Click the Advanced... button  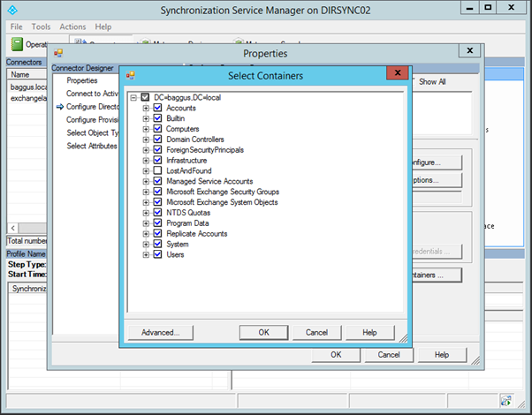160,333
